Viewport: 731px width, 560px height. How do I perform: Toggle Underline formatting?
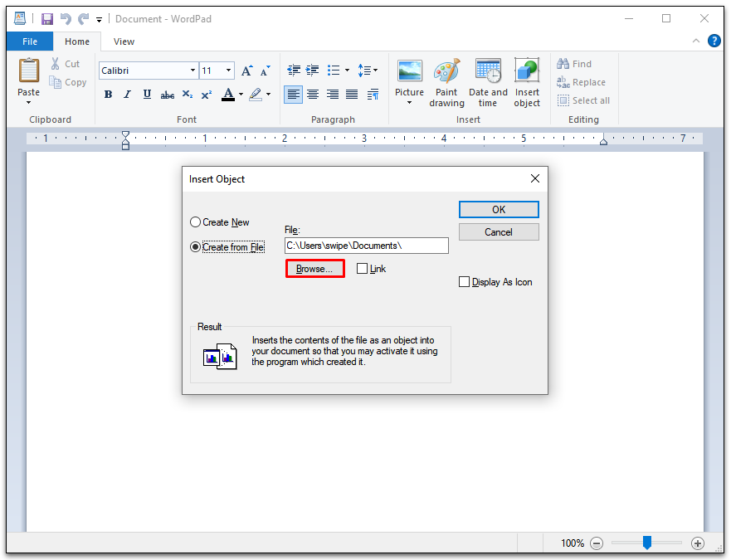coord(147,95)
